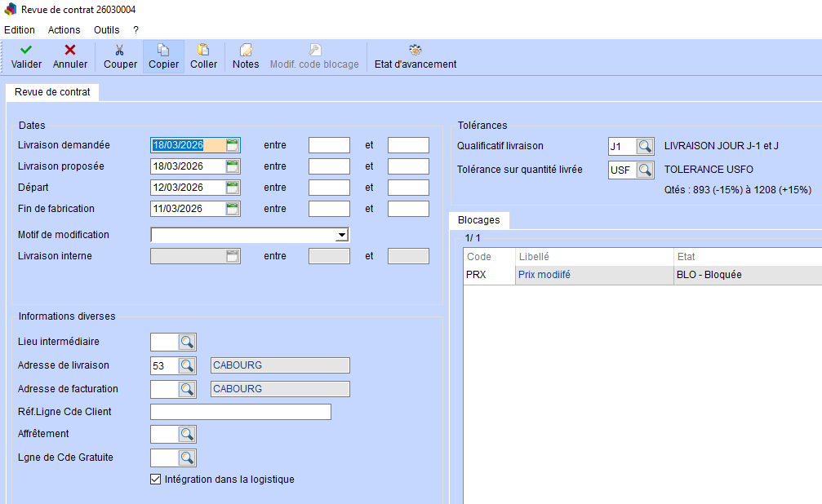Click the Coller paste icon
This screenshot has height=504, width=822.
(203, 51)
